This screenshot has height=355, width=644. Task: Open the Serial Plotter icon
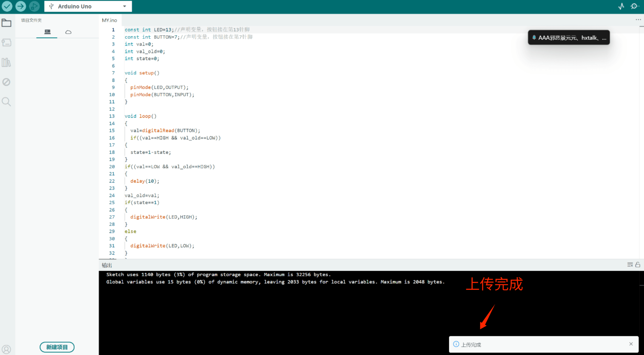[x=621, y=6]
